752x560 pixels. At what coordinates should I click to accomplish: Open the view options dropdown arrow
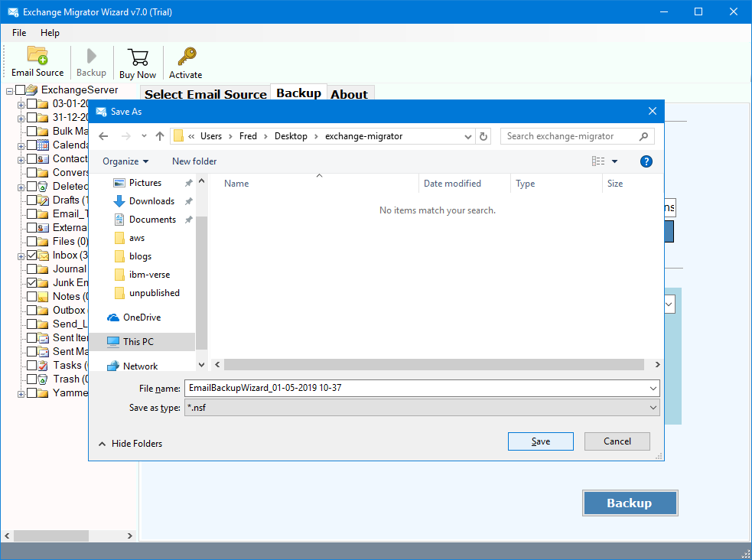[x=614, y=161]
